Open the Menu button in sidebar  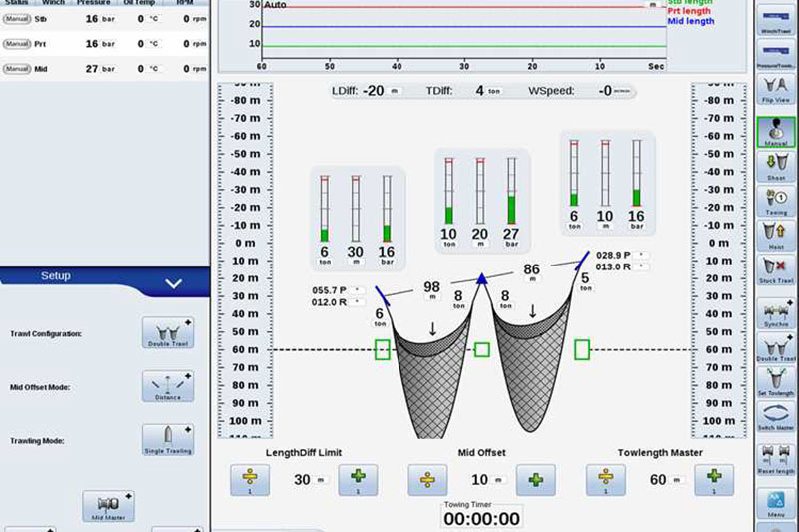click(776, 503)
